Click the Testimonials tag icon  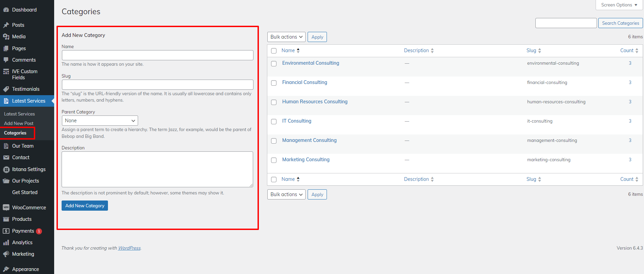pos(6,89)
